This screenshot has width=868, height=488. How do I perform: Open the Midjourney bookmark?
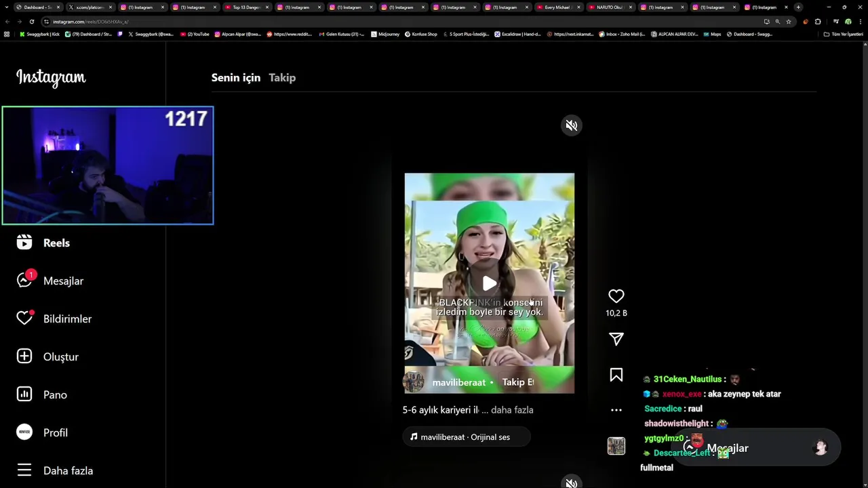[385, 34]
